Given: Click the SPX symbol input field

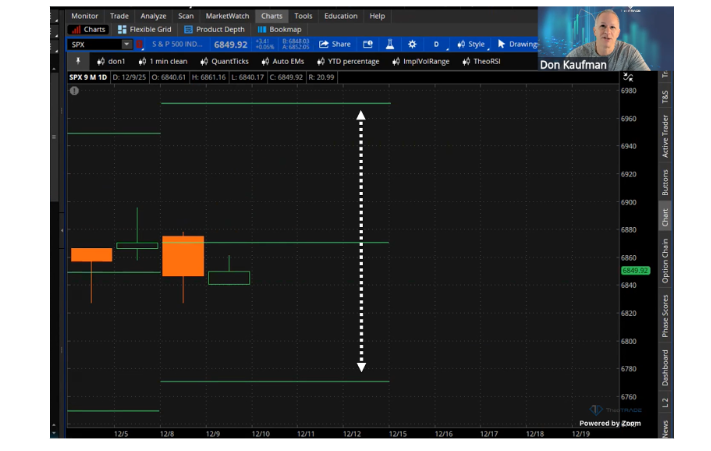Looking at the screenshot, I should 95,44.
